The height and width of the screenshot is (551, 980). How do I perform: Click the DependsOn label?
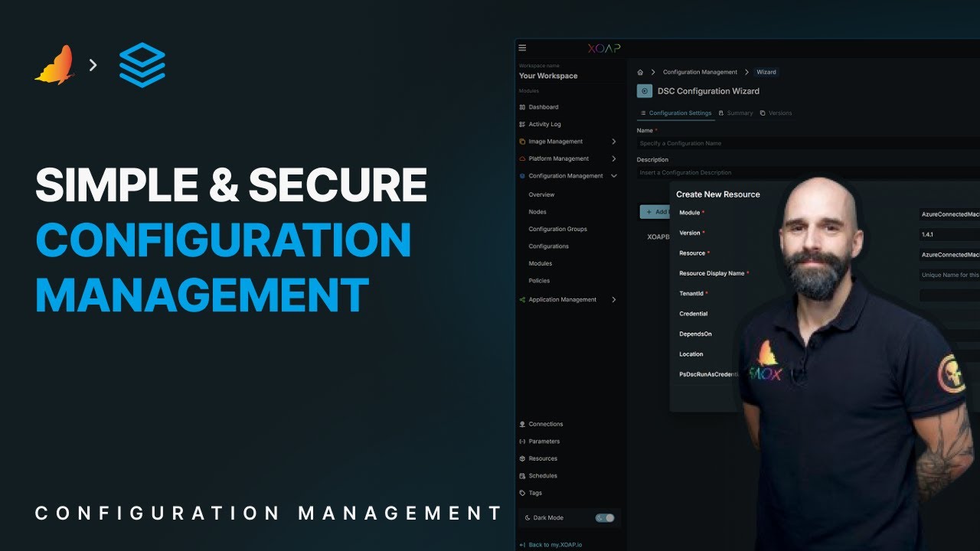(x=695, y=334)
